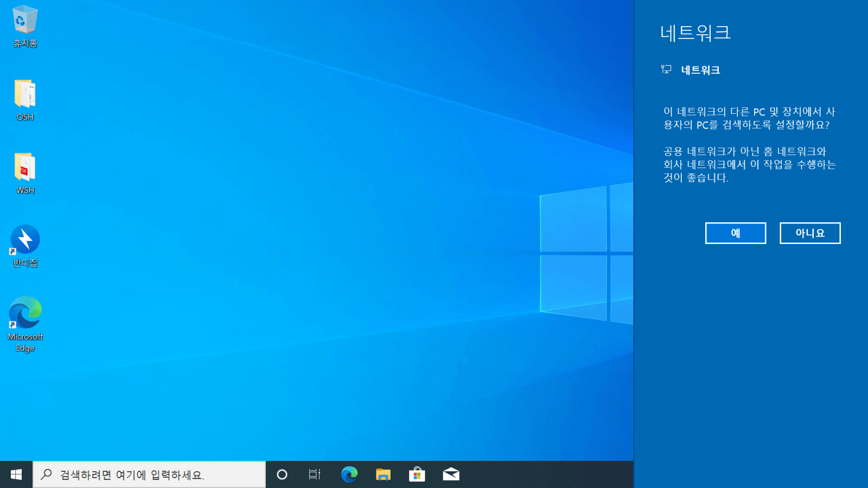The image size is (868, 488).
Task: Select the WSH folder on desktop
Action: point(25,174)
